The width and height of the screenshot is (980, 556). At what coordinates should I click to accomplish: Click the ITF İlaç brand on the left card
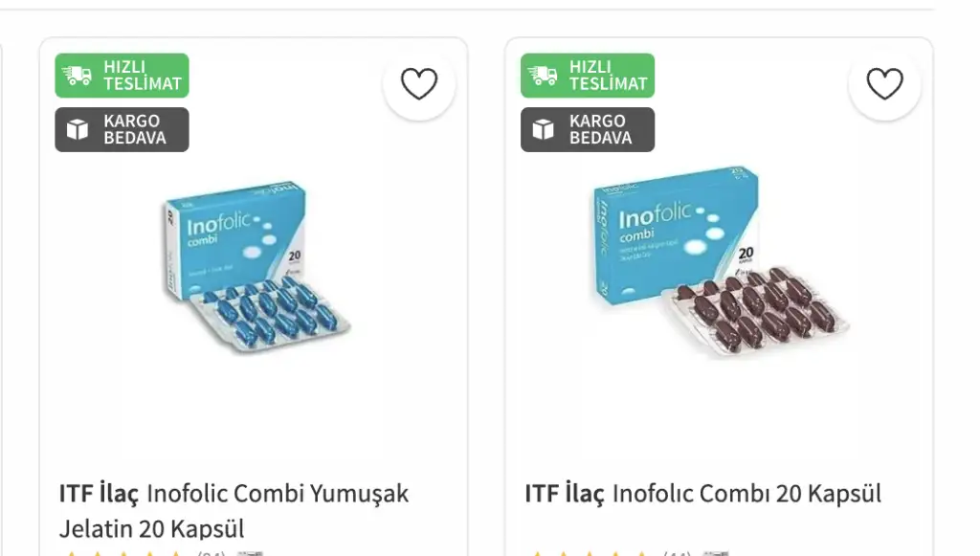coord(99,494)
